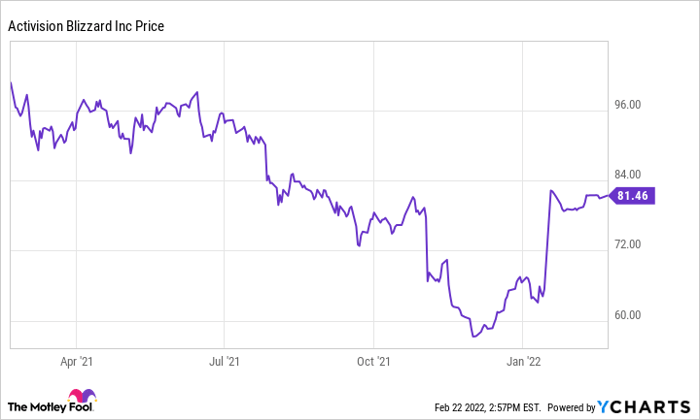Click the lowest point of the price line

(x=473, y=337)
